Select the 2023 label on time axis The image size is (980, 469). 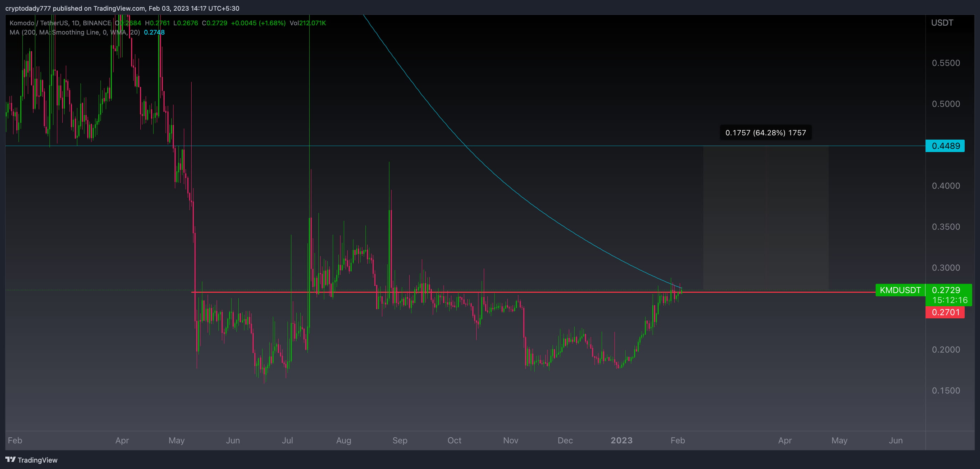622,441
